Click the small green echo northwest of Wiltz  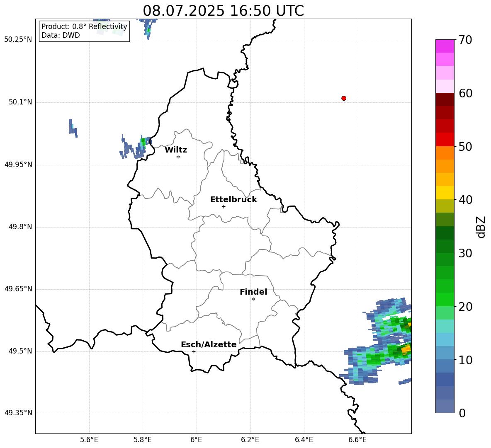pos(143,142)
